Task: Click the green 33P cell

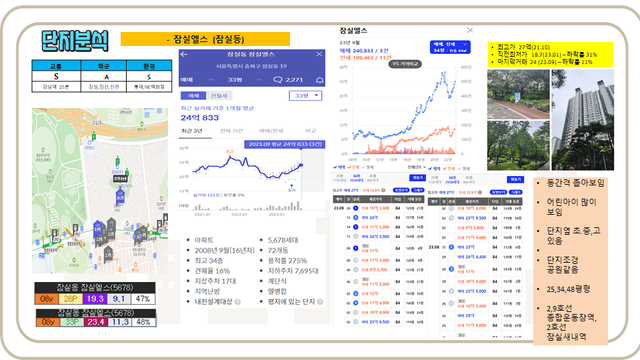Action: [72, 322]
